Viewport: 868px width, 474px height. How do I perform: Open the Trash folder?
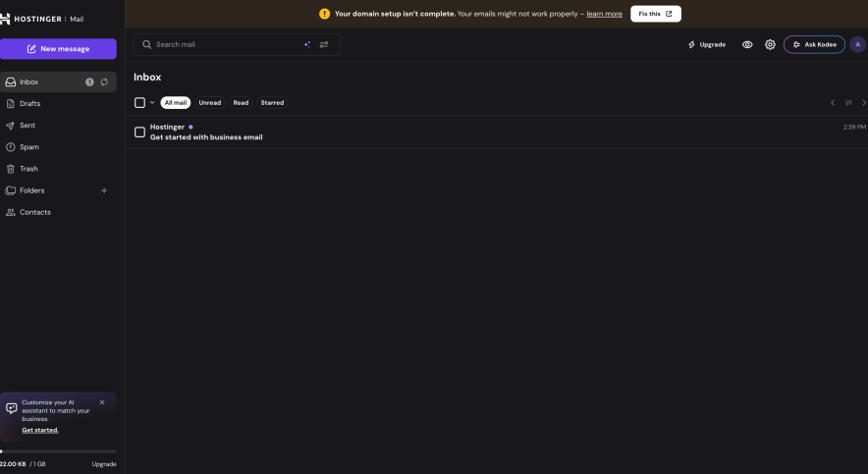click(x=28, y=169)
